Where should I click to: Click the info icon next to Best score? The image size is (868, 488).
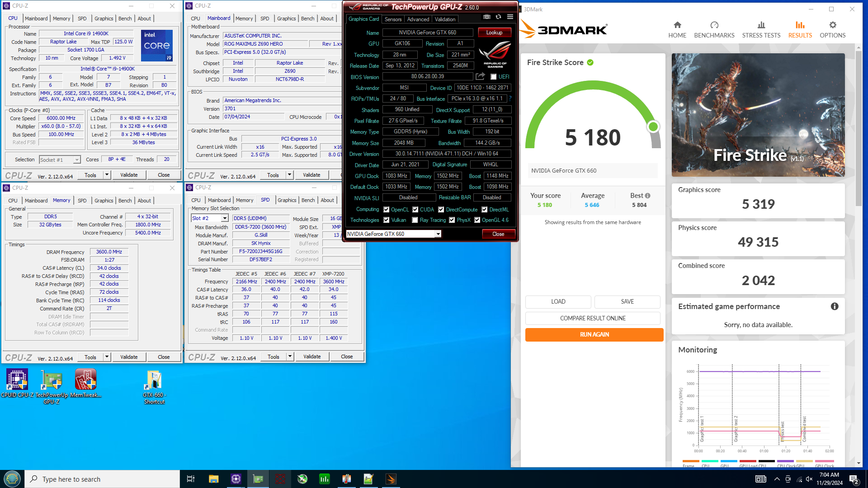647,196
